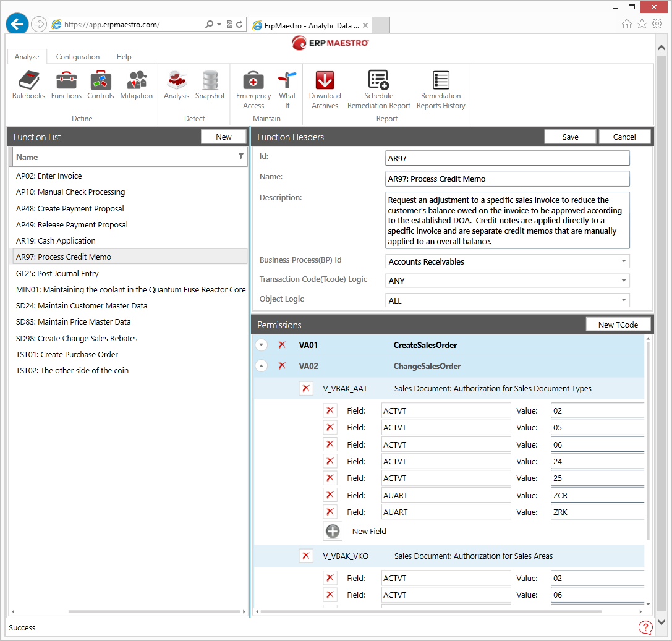Click the Save button in Function Headers
The height and width of the screenshot is (641, 672).
[x=570, y=137]
